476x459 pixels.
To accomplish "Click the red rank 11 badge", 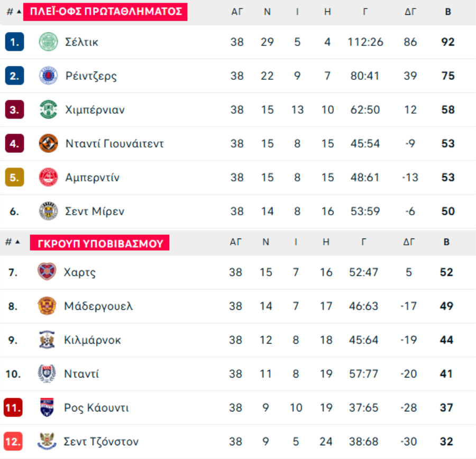I will pos(13,408).
